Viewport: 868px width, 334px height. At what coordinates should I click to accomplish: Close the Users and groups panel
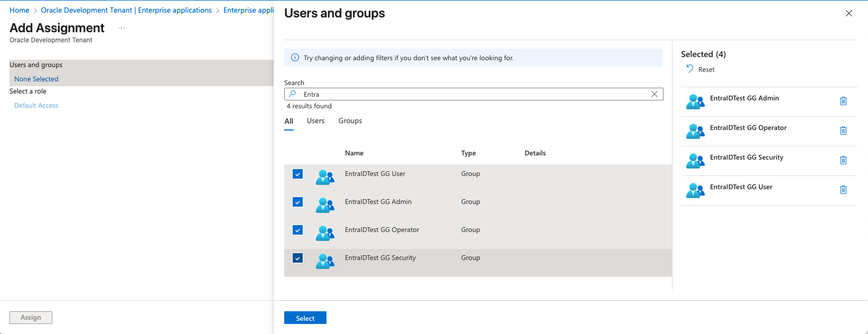[x=849, y=13]
